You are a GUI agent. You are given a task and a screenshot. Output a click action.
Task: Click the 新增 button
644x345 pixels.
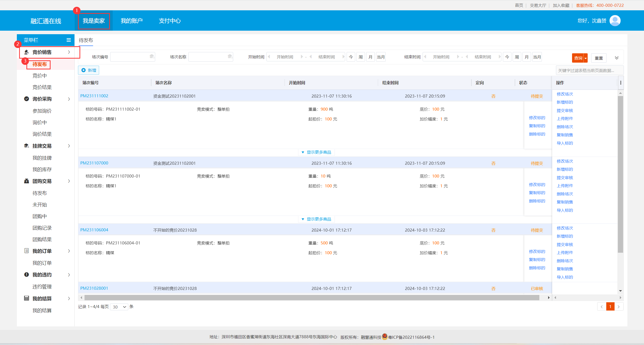pyautogui.click(x=89, y=70)
